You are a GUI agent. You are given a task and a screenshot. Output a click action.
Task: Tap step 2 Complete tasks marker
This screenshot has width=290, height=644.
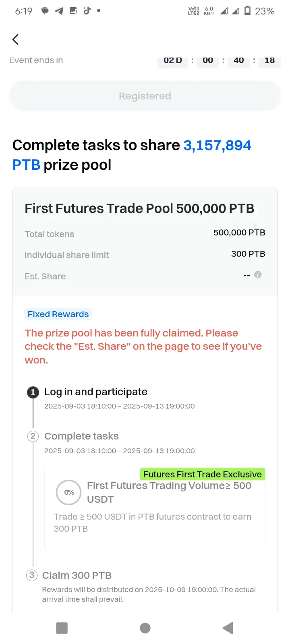tap(33, 436)
